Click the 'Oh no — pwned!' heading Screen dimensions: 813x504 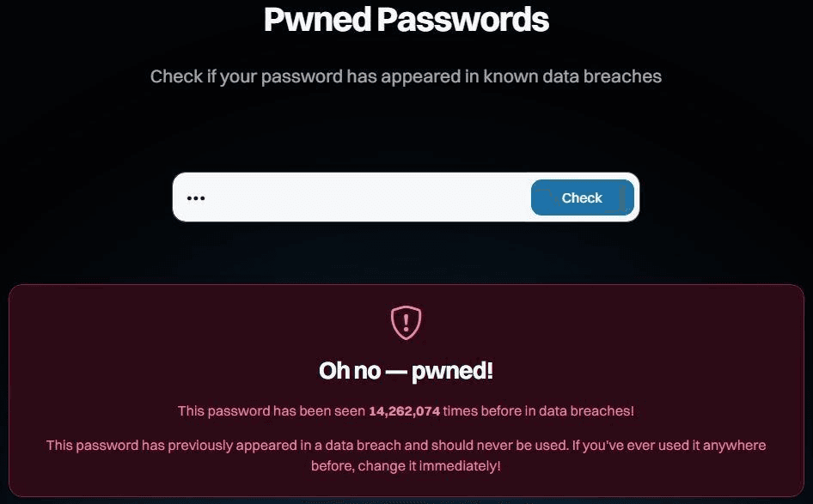406,371
